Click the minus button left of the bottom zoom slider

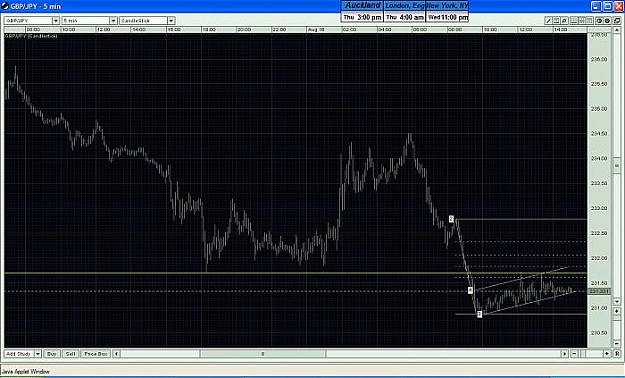[574, 354]
